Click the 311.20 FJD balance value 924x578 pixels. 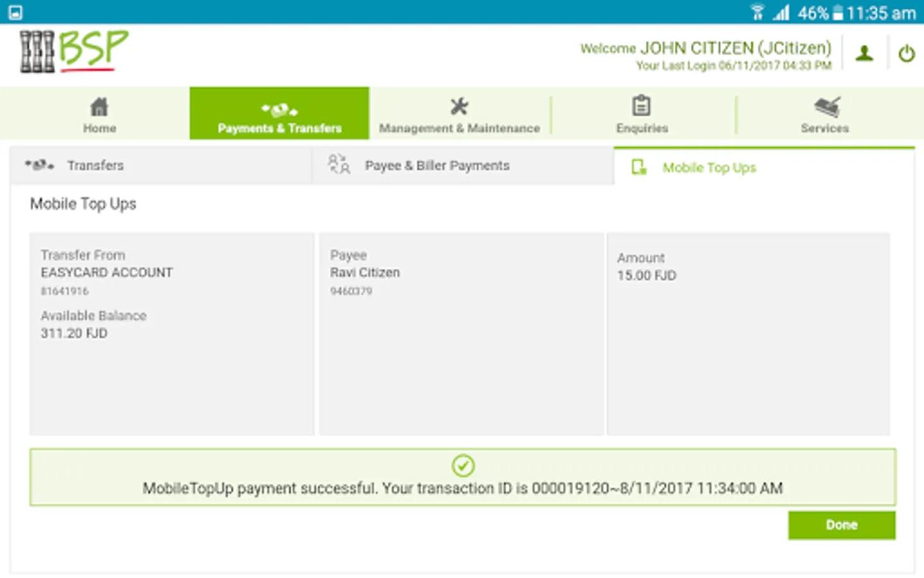(x=74, y=333)
